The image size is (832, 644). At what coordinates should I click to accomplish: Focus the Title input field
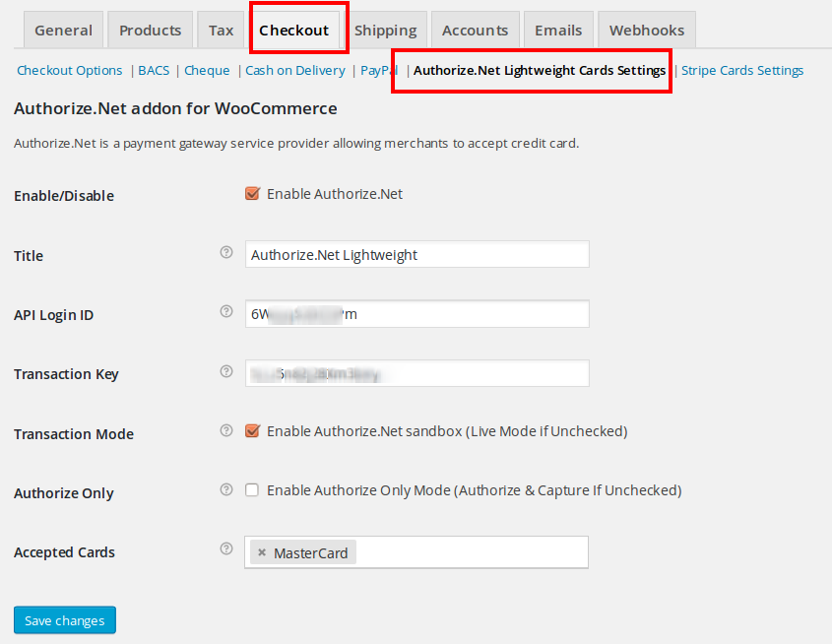pyautogui.click(x=417, y=255)
